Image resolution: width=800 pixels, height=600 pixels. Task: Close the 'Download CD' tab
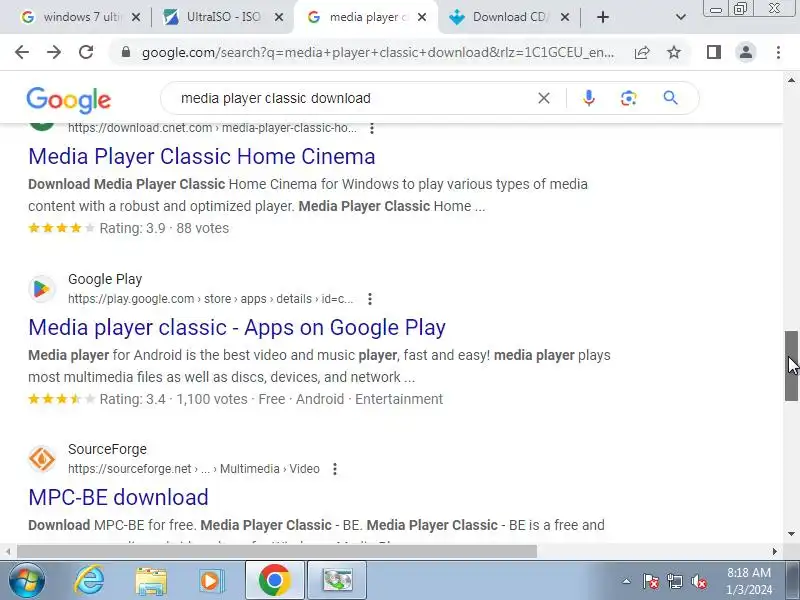[x=565, y=17]
